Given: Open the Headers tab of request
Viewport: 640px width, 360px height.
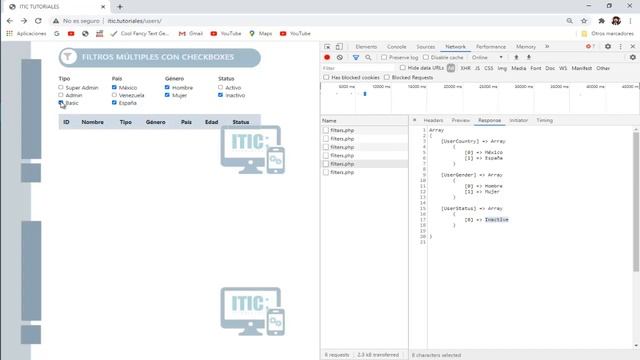Looking at the screenshot, I should coord(433,120).
